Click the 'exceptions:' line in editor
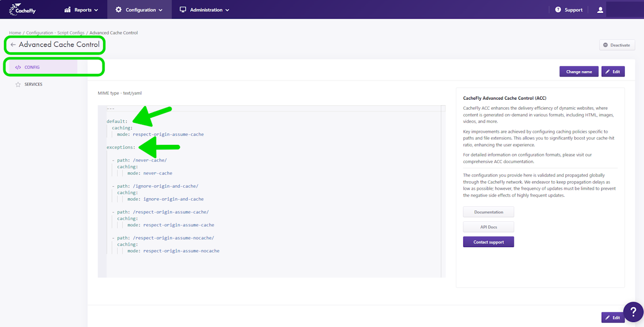 pos(121,147)
